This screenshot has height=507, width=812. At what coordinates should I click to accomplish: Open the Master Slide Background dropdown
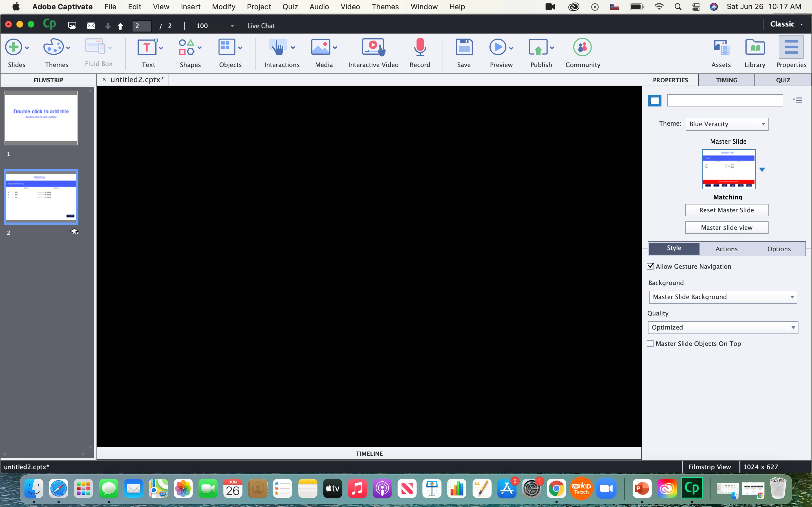coord(722,297)
